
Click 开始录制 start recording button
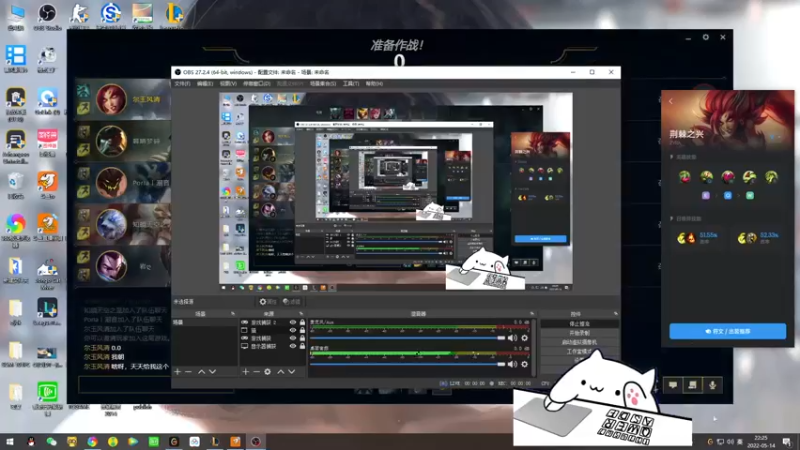(x=580, y=333)
